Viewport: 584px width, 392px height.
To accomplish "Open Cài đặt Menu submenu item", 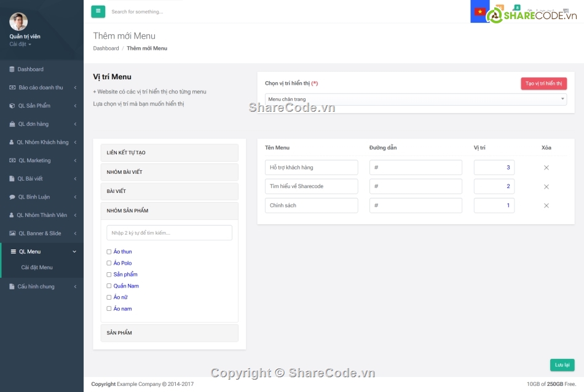I will (x=37, y=267).
